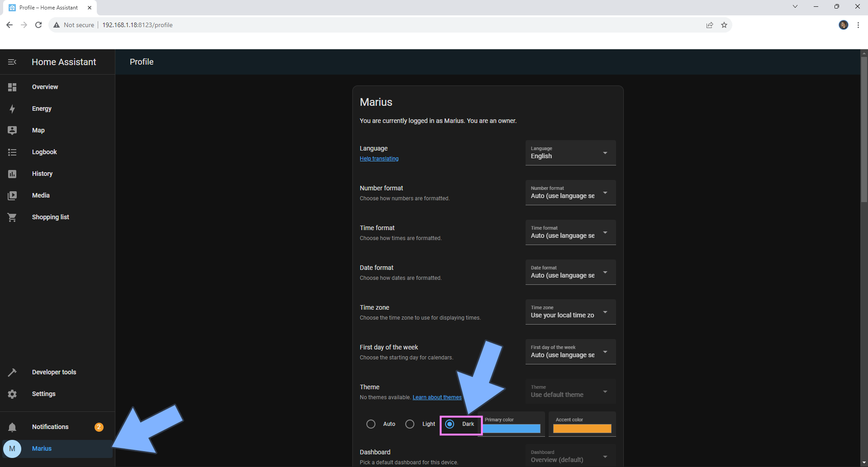Expand the First day of the week dropdown
The height and width of the screenshot is (467, 868).
click(x=570, y=352)
